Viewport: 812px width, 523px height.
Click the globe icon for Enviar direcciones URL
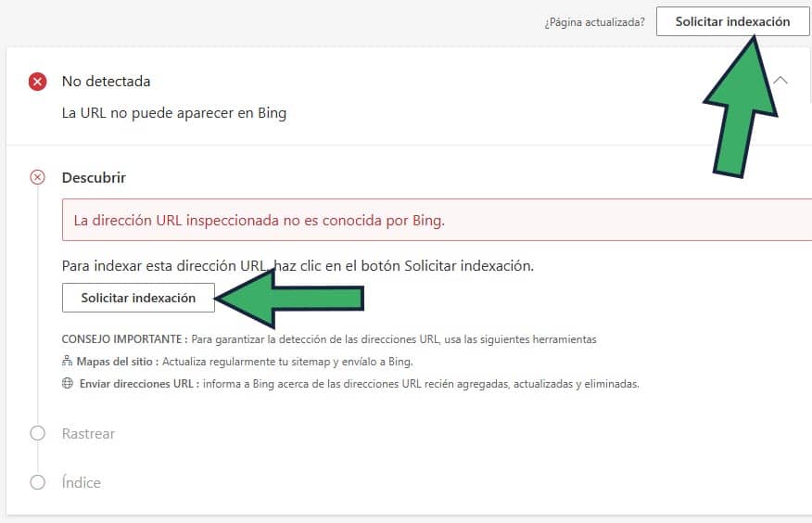pyautogui.click(x=68, y=383)
